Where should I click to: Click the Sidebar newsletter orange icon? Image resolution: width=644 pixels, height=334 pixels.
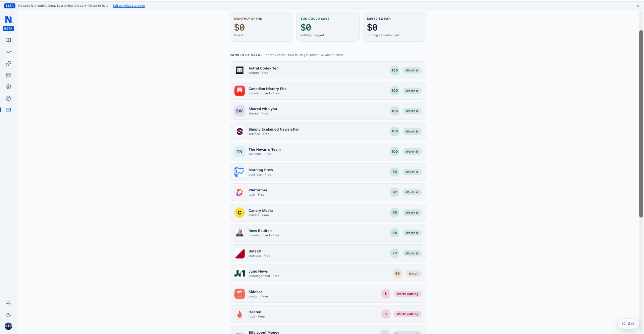(x=239, y=294)
